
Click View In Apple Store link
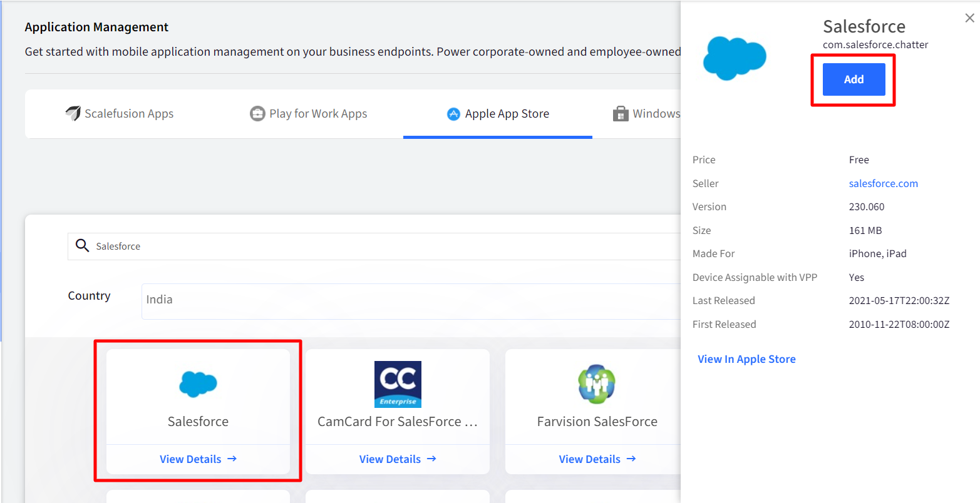point(746,359)
